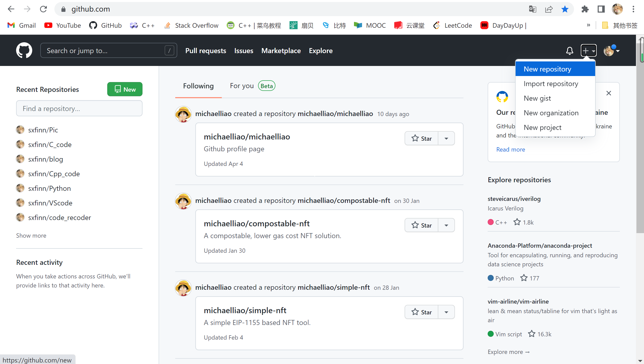Viewport: 644px width, 364px height.
Task: Select New repository from menu
Action: tap(547, 69)
